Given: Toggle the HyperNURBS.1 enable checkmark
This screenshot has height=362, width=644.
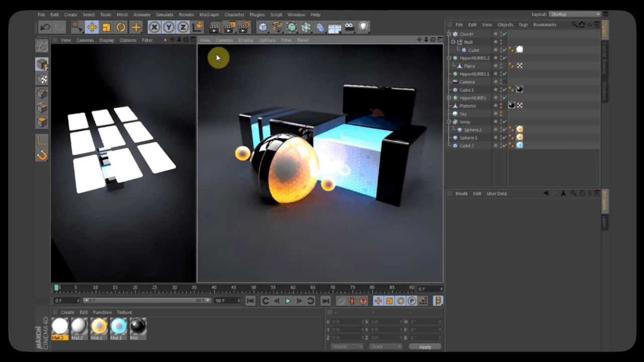Looking at the screenshot, I should click(505, 74).
